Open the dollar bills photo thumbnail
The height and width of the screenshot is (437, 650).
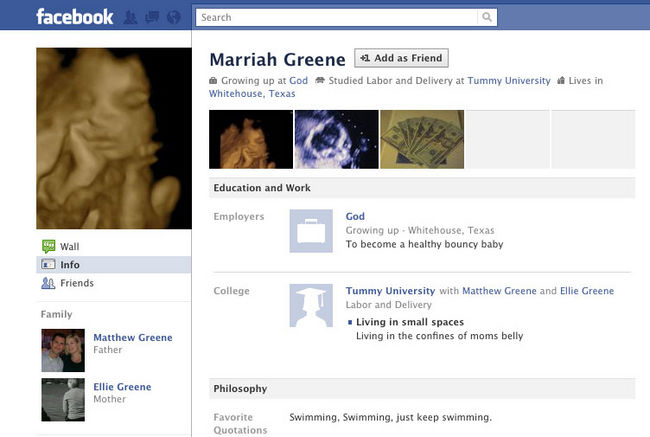click(422, 139)
